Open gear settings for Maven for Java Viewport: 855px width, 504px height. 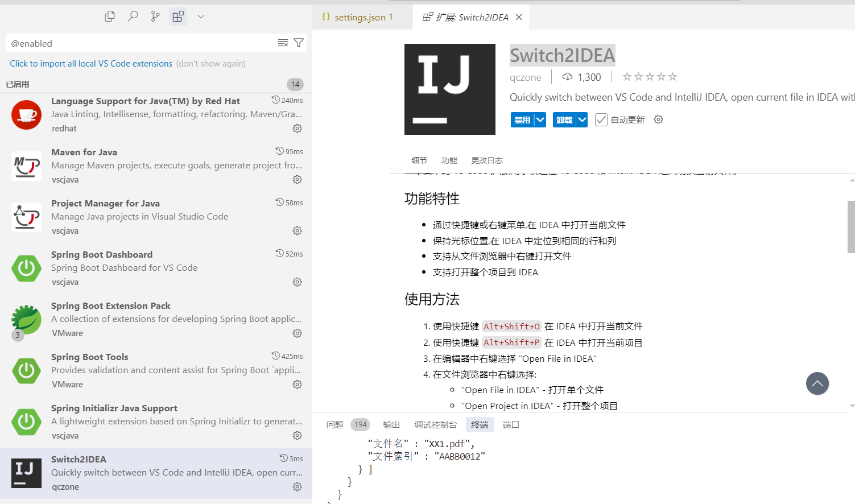click(x=297, y=179)
